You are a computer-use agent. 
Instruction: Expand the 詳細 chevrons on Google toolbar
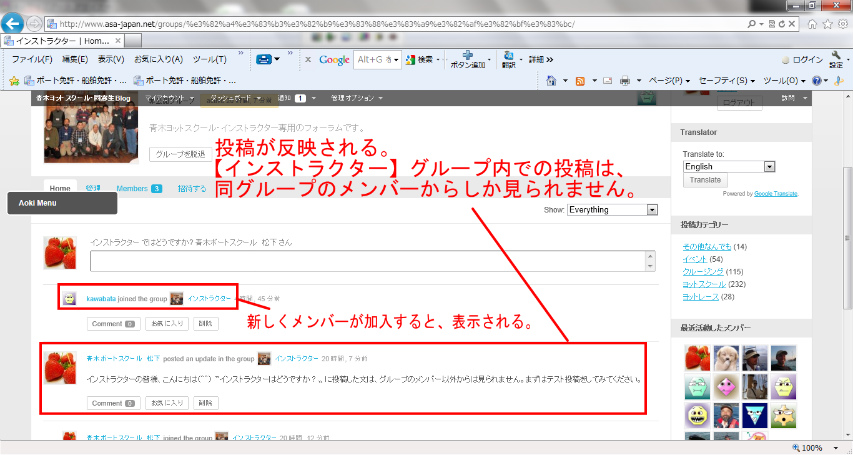pyautogui.click(x=541, y=59)
